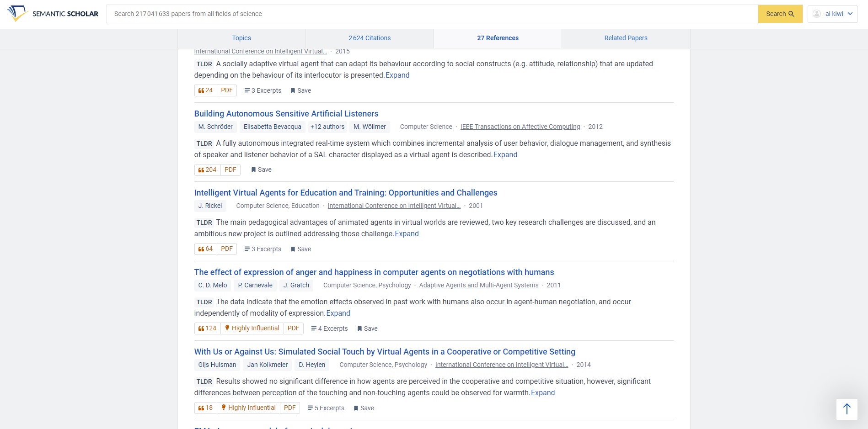
Task: Save the anger and happiness negotiations paper
Action: [367, 328]
